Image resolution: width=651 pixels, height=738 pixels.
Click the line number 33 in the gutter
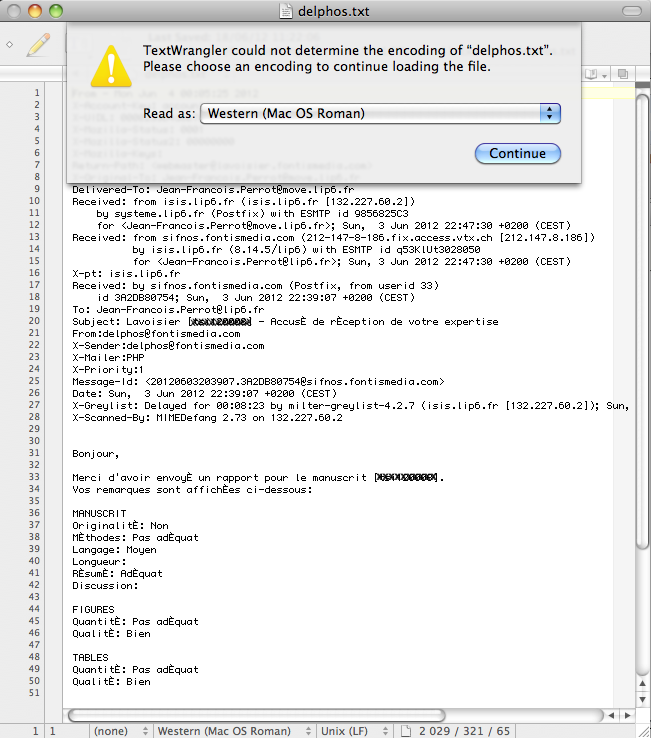pyautogui.click(x=35, y=477)
